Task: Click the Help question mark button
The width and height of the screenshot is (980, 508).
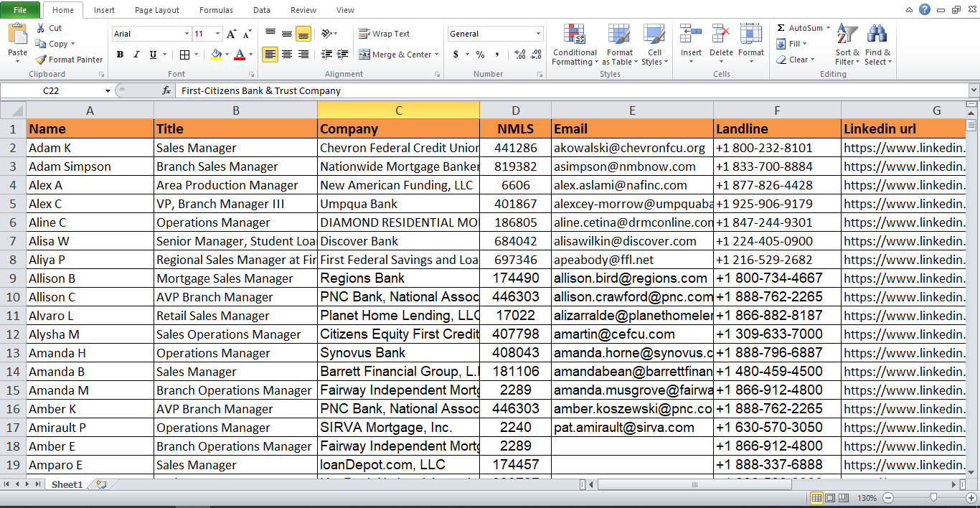Action: pyautogui.click(x=925, y=9)
